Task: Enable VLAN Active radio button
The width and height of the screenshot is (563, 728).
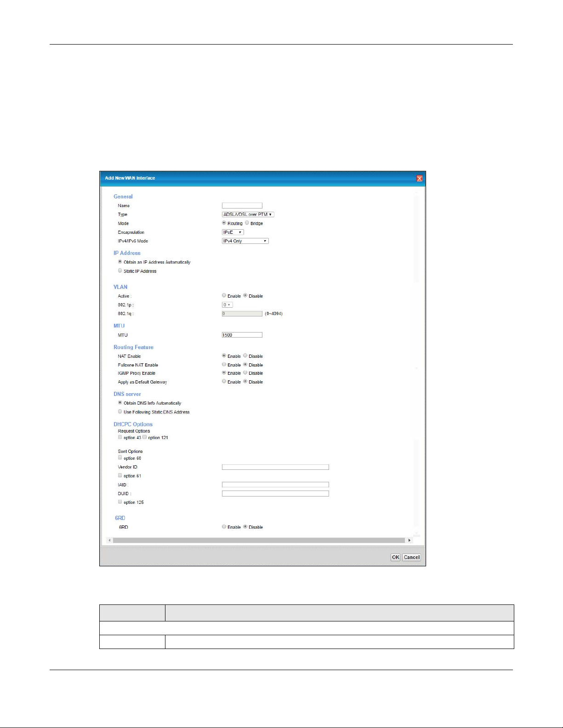Action: (x=224, y=296)
